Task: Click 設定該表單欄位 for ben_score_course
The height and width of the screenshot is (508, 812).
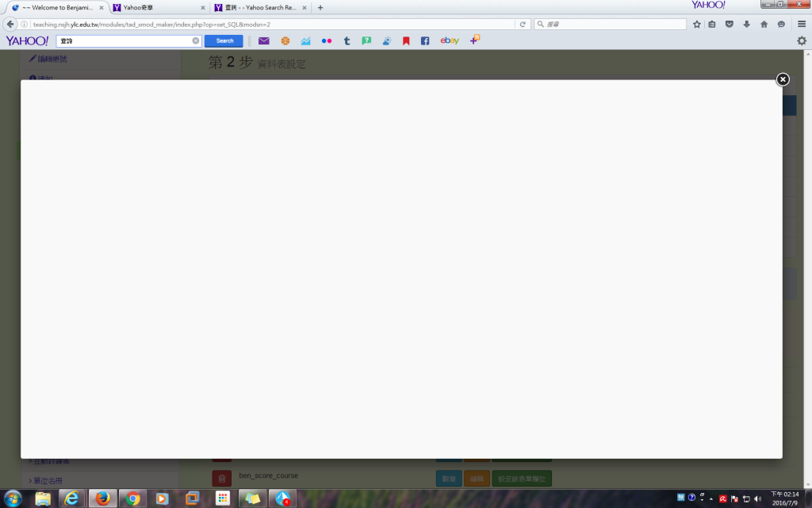Action: click(x=522, y=479)
